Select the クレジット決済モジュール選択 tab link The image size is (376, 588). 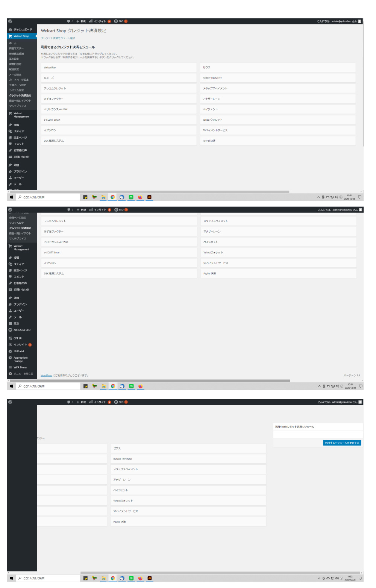click(x=58, y=38)
